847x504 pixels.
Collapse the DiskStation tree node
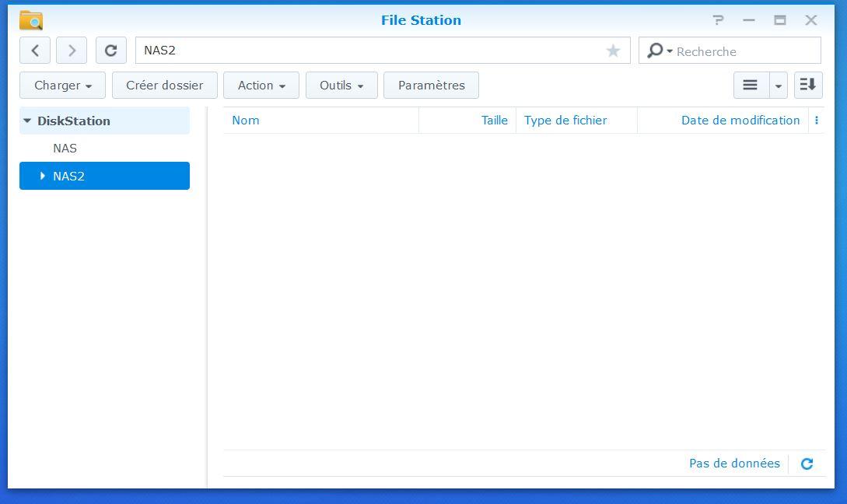point(27,121)
